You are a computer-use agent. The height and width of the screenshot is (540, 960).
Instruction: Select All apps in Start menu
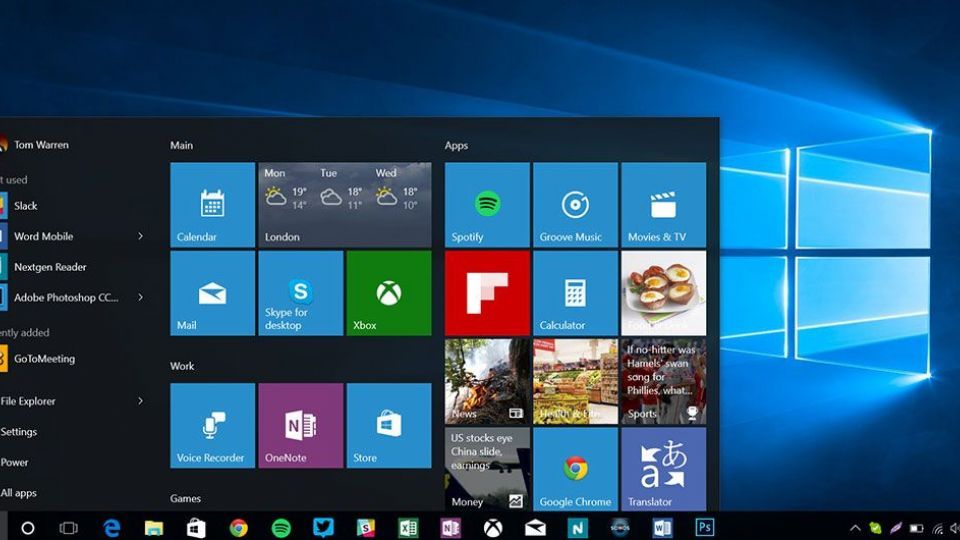19,493
